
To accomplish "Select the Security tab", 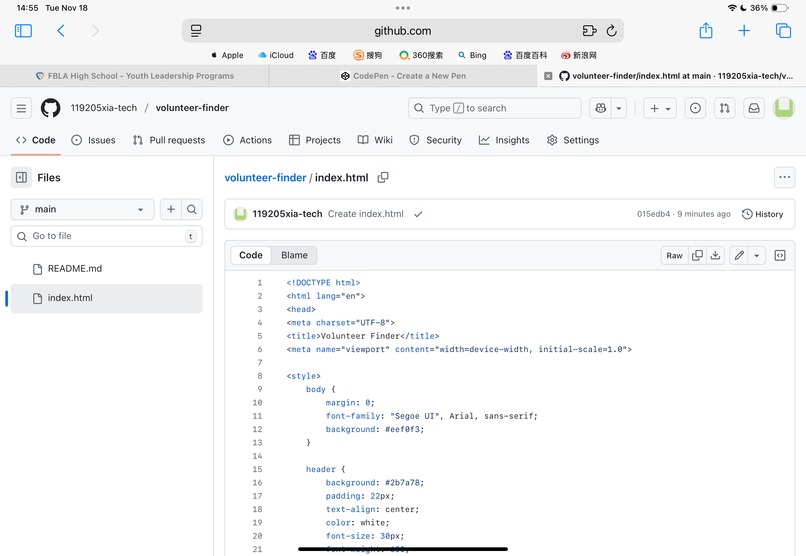I will click(x=435, y=140).
